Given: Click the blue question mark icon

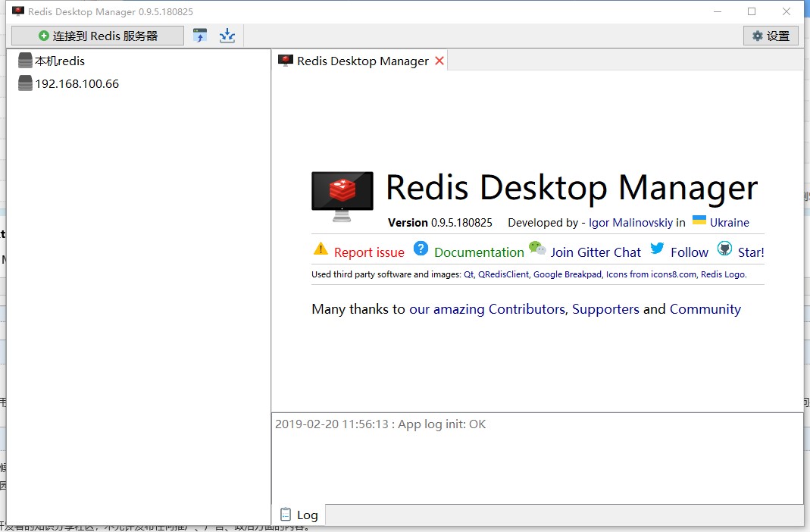Looking at the screenshot, I should [421, 249].
